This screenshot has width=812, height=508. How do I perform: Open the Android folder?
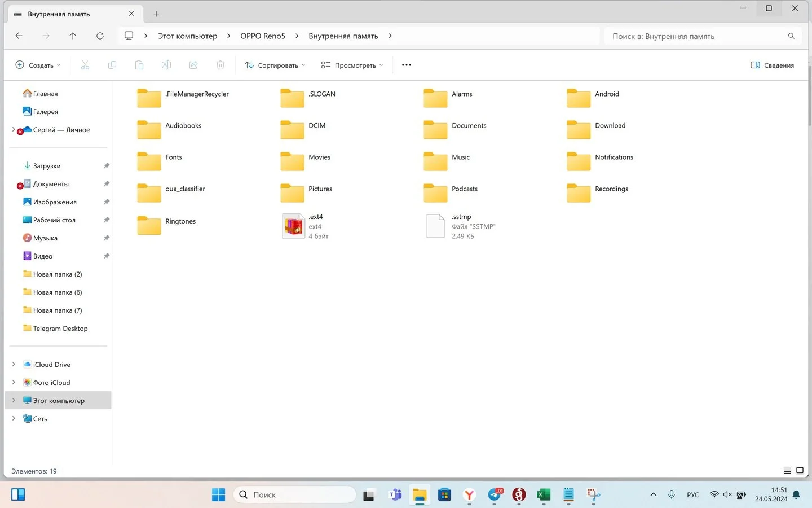coord(579,98)
